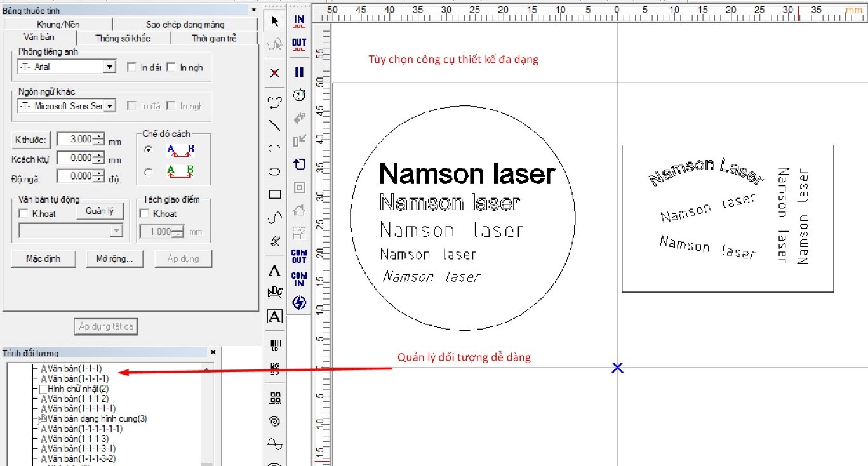The image size is (868, 466).
Task: Select the boxed A text tool
Action: (274, 316)
